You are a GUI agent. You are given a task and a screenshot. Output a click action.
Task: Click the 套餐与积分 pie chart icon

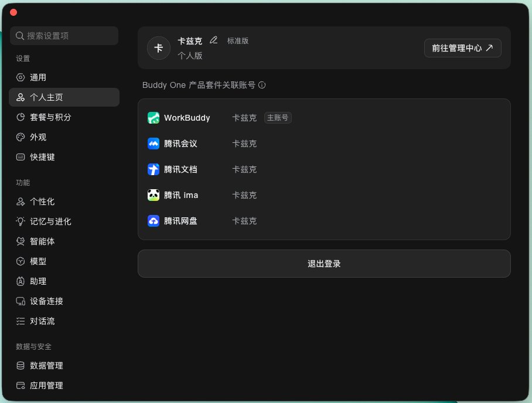(x=21, y=117)
